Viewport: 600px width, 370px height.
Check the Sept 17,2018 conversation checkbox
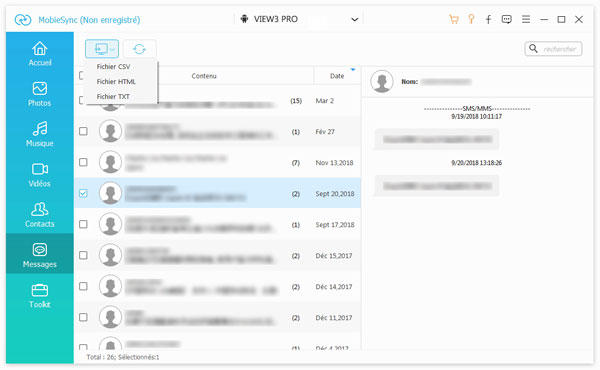coord(83,224)
